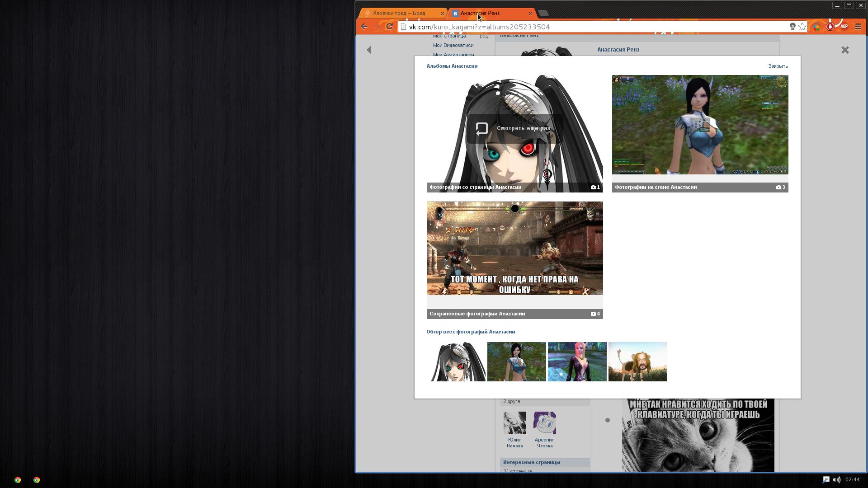Click the browser back arrow button
868x488 pixels.
pos(364,27)
